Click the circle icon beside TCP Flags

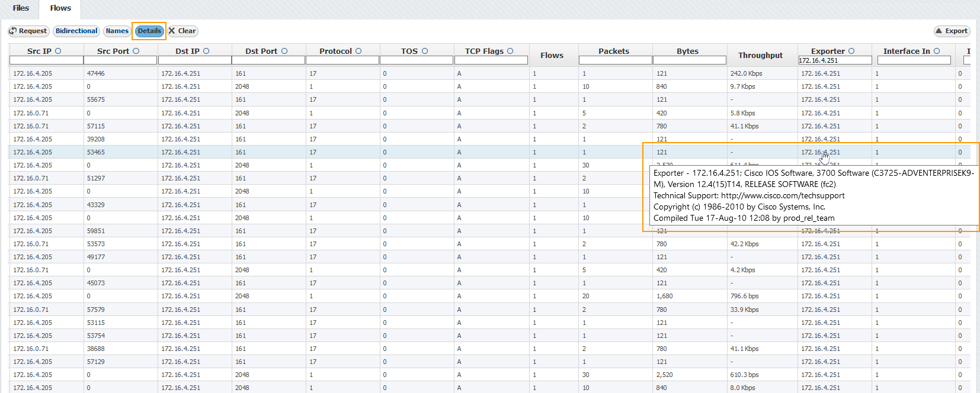[510, 51]
